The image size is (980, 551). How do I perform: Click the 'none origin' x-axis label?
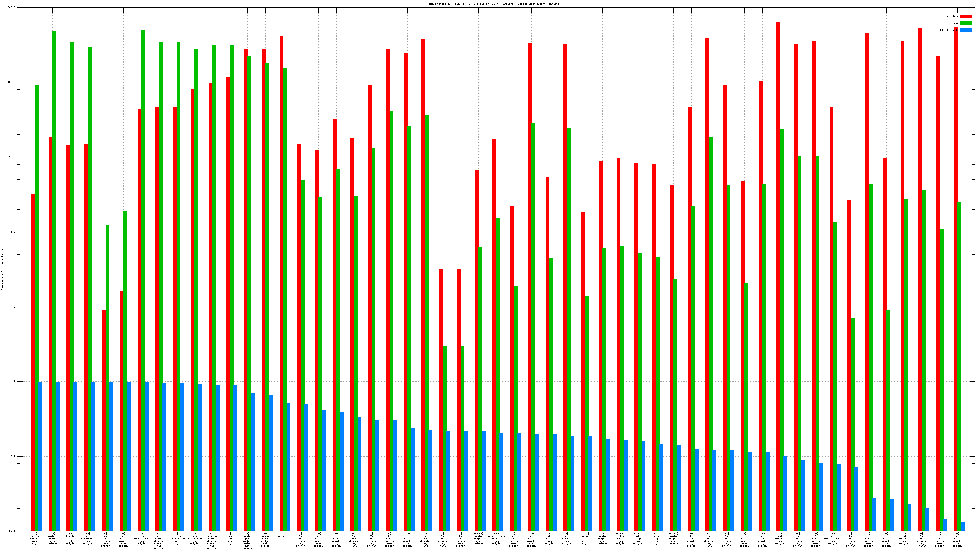[283, 535]
